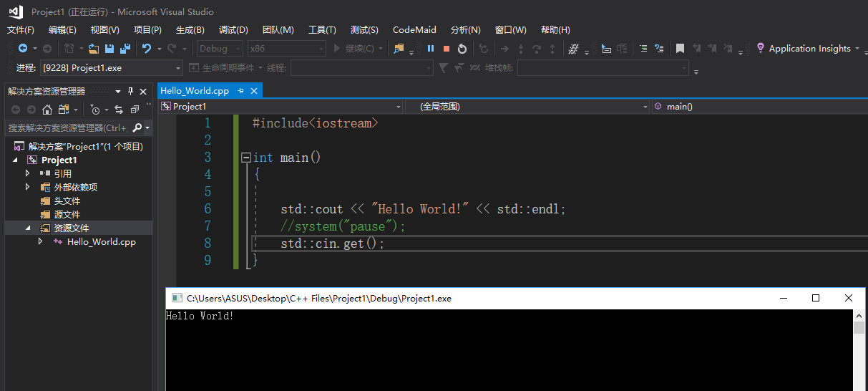Click the Sync with Active Document icon
Screen dimensions: 868x391
(119, 110)
